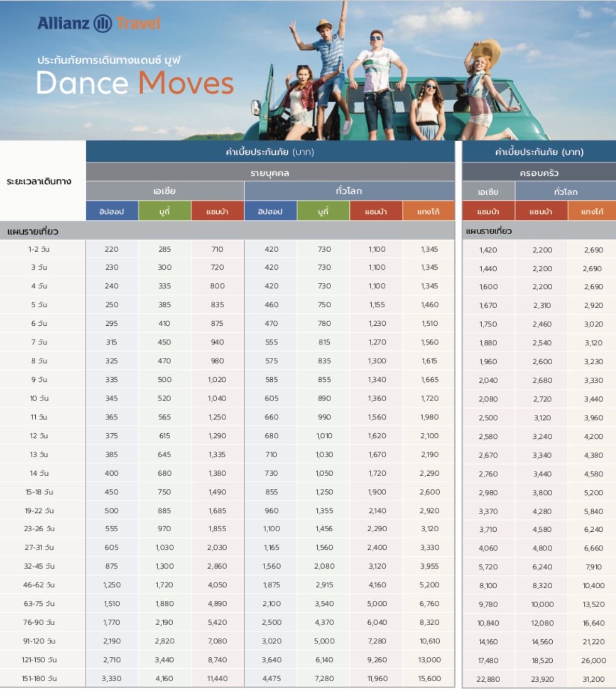Click the '76-90 วัน' duration label
This screenshot has height=690, width=616.
pyautogui.click(x=39, y=622)
